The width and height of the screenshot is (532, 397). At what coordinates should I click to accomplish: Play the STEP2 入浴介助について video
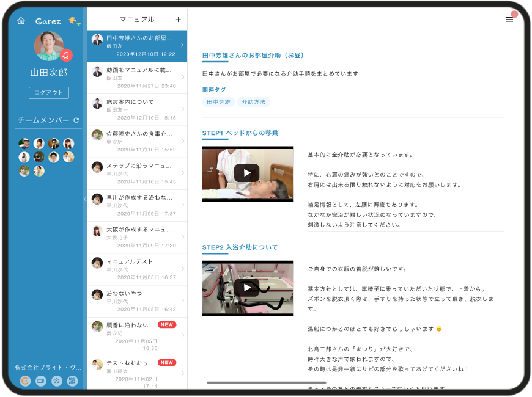click(247, 288)
